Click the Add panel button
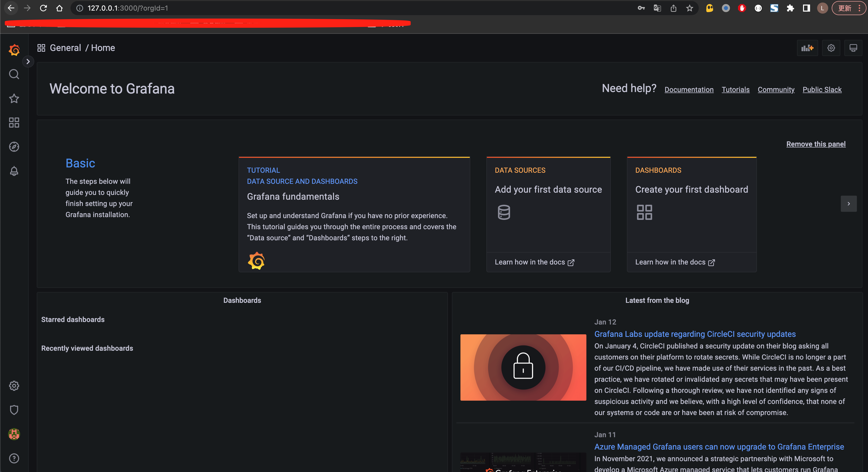 click(807, 48)
